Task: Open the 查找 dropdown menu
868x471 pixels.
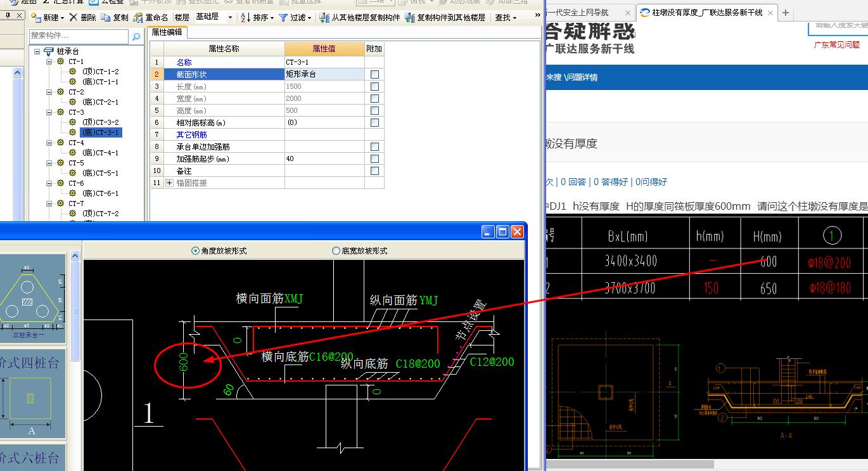Action: point(506,18)
